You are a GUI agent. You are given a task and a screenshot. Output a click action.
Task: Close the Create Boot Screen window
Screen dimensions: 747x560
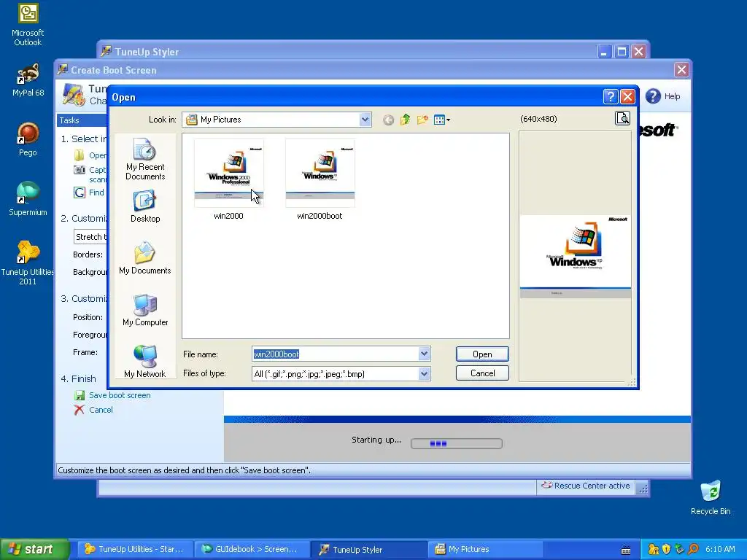coord(682,70)
